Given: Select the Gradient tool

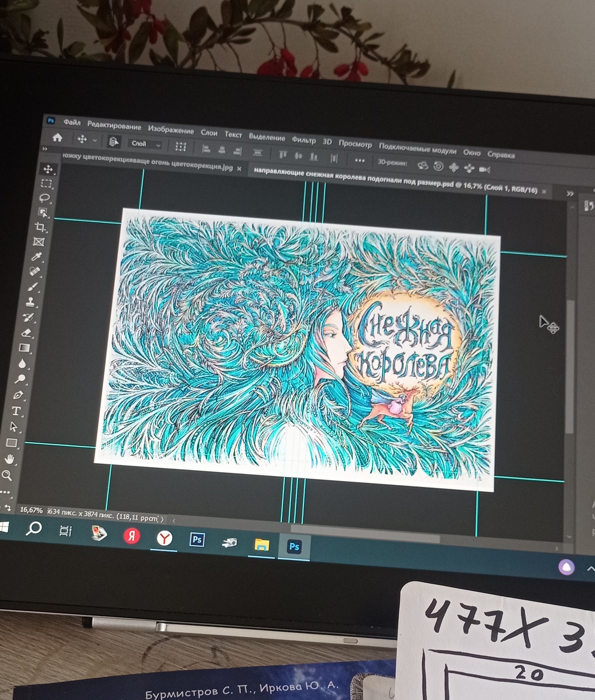Looking at the screenshot, I should tap(25, 348).
